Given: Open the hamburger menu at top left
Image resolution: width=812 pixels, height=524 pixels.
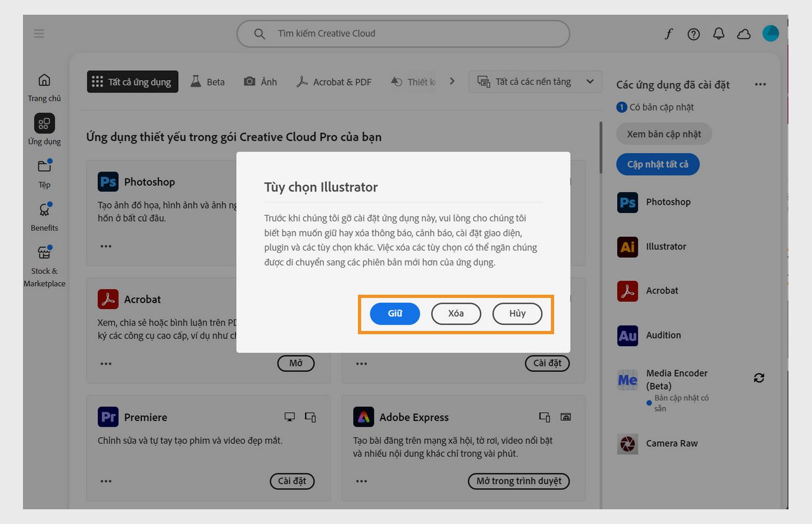Looking at the screenshot, I should pyautogui.click(x=39, y=34).
